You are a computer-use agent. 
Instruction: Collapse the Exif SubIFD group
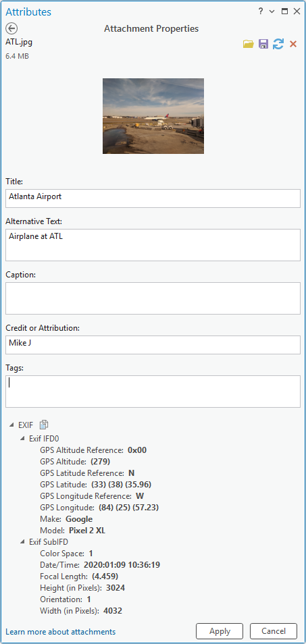click(x=22, y=542)
